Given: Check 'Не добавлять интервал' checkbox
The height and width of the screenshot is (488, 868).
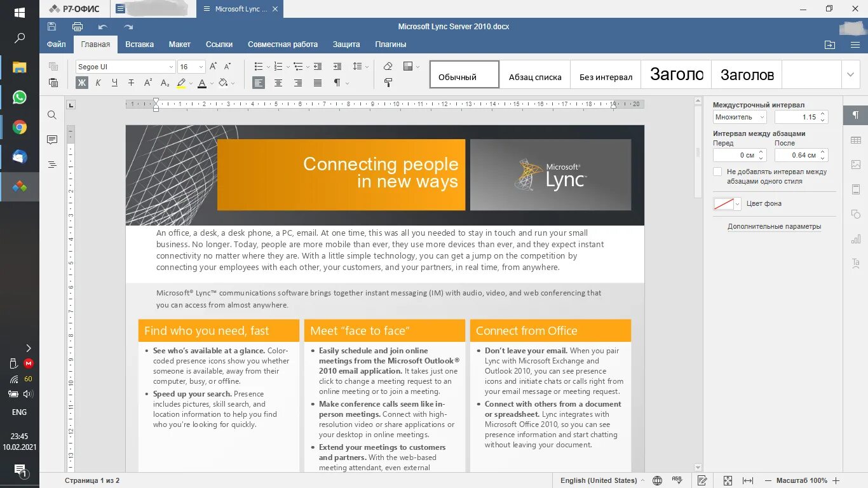Looking at the screenshot, I should [717, 172].
